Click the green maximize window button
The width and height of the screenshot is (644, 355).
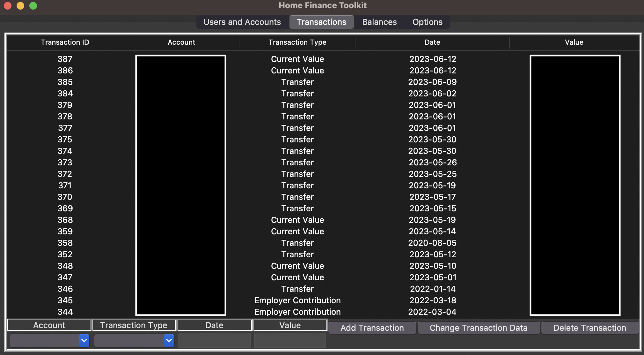pyautogui.click(x=33, y=6)
